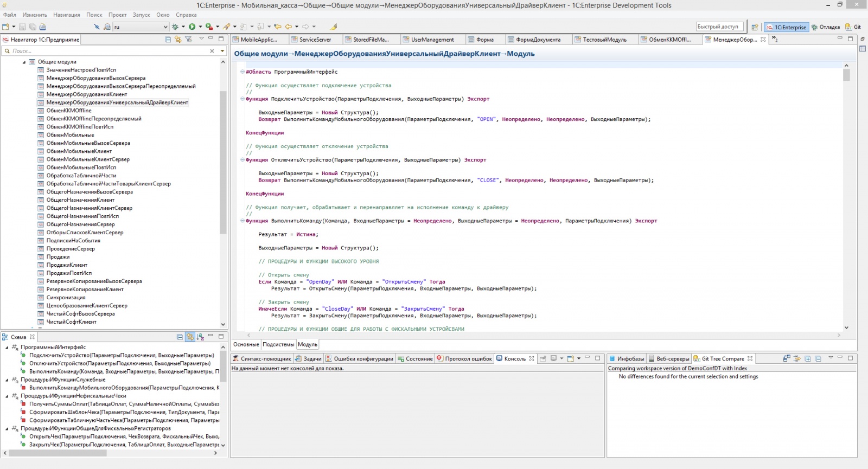
Task: Click the last edit location icon
Action: tap(278, 27)
